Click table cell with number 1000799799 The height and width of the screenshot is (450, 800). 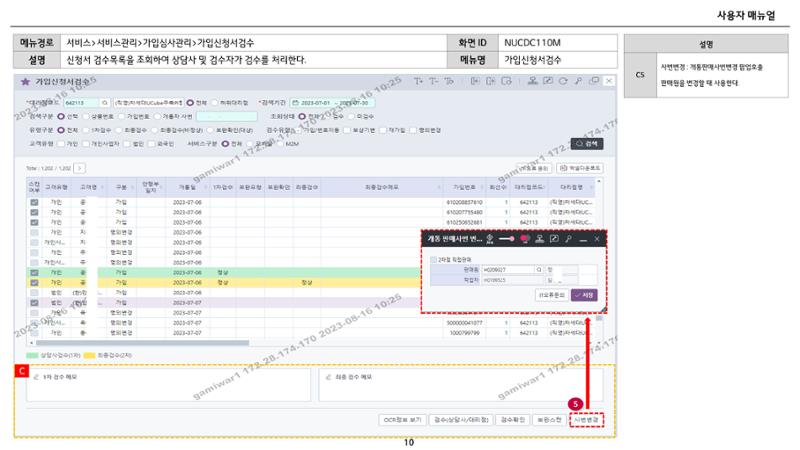tap(464, 333)
